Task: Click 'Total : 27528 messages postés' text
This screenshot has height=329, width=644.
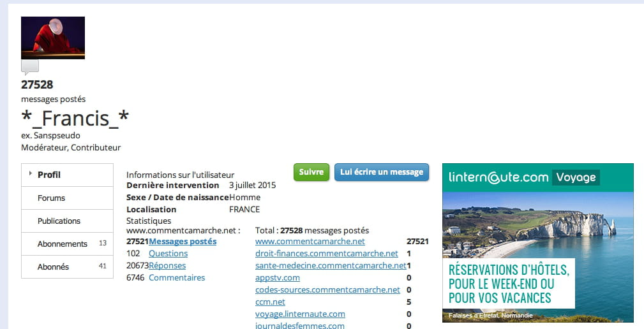Action: pos(312,231)
